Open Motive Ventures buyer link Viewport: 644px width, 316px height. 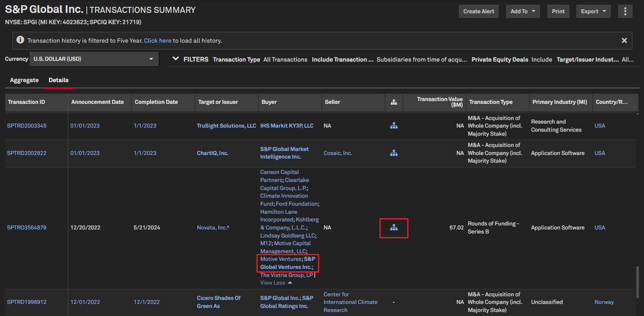[x=281, y=259]
